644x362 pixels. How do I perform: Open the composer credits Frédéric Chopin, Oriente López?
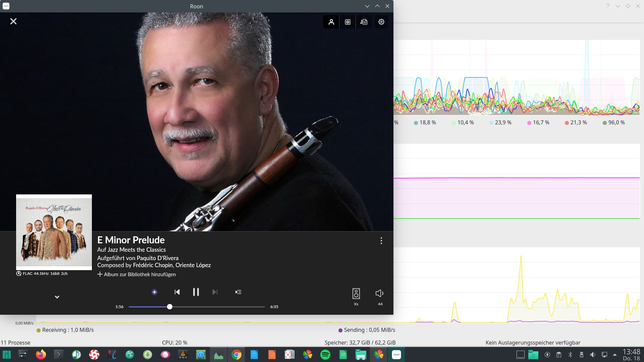click(172, 265)
